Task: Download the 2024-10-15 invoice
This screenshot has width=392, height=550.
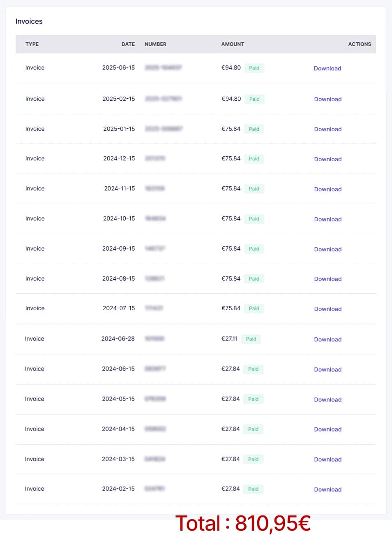Action: [327, 219]
